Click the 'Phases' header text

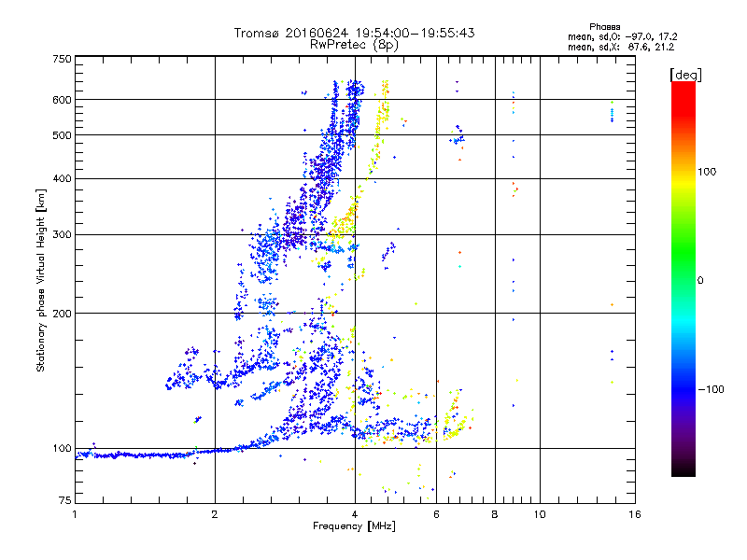604,27
